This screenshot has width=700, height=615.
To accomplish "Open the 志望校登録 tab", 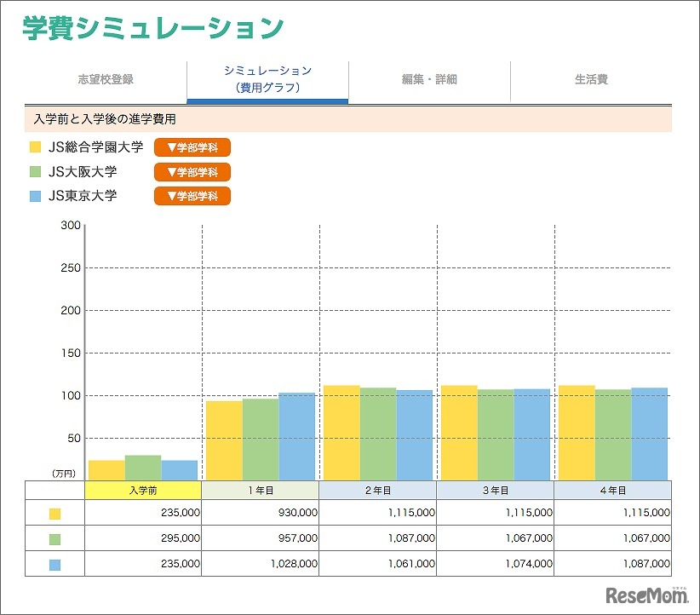I will click(x=105, y=78).
